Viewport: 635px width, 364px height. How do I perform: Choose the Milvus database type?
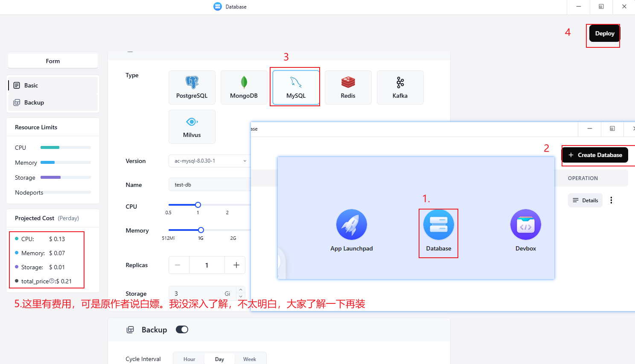[x=192, y=127]
